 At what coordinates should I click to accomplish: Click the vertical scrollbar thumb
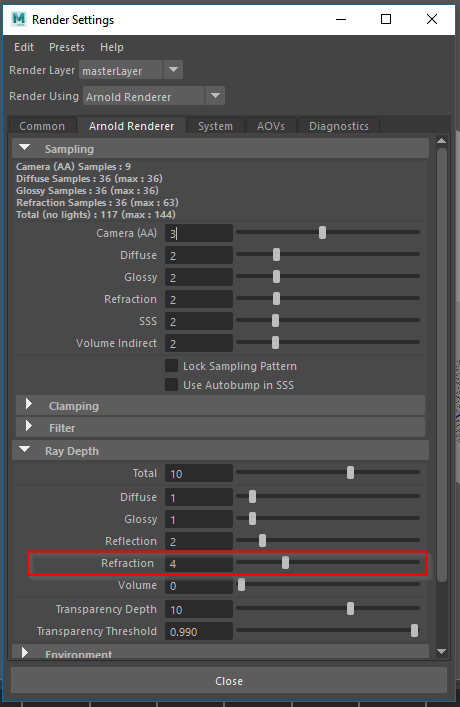[442, 364]
